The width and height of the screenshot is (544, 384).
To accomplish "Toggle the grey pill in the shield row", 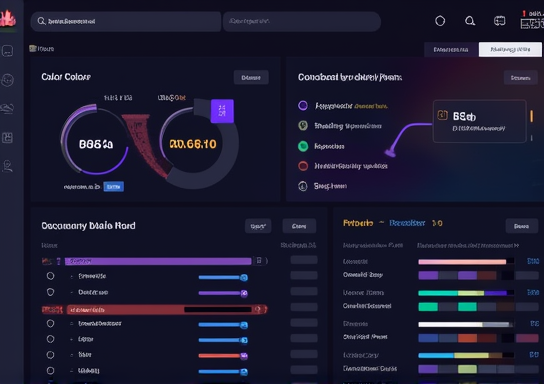I will tap(304, 291).
